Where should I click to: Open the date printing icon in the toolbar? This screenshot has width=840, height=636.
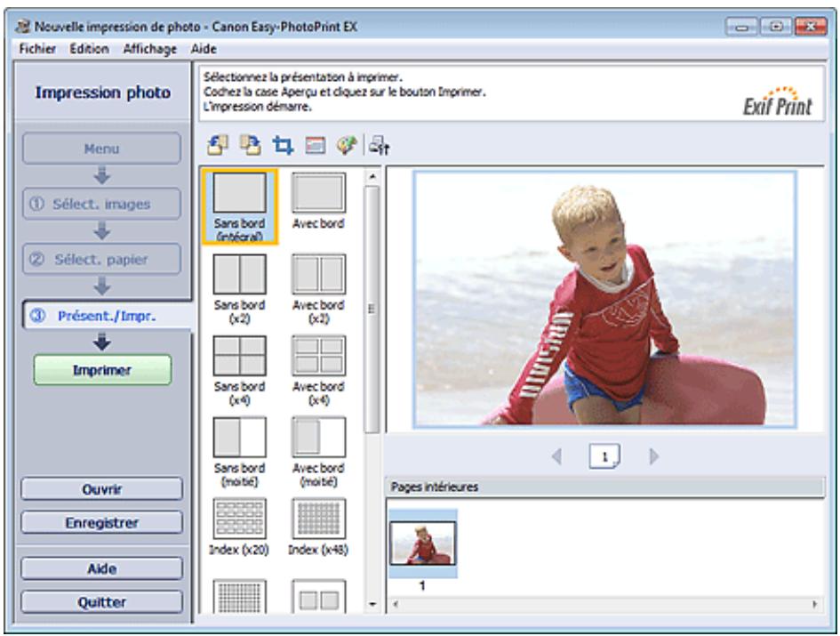pyautogui.click(x=315, y=145)
